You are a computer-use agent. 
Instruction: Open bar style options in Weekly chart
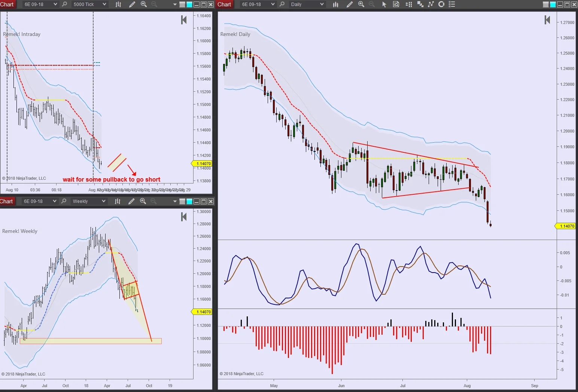(118, 201)
